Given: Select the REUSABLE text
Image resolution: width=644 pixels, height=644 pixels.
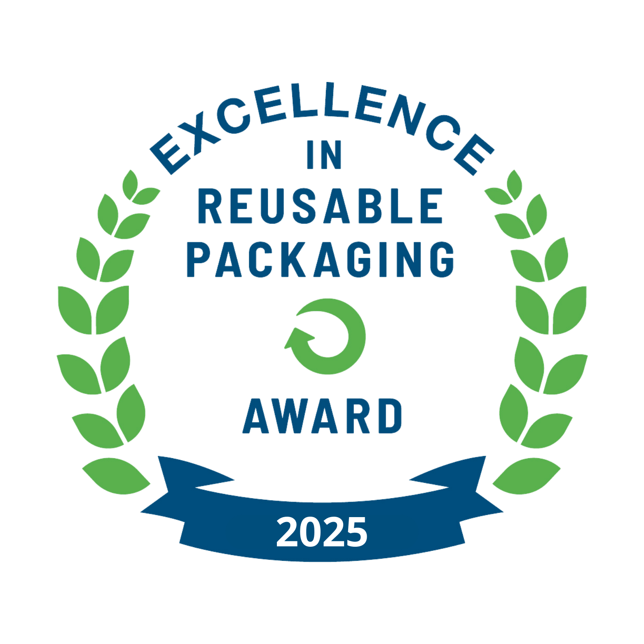Looking at the screenshot, I should pos(321,207).
